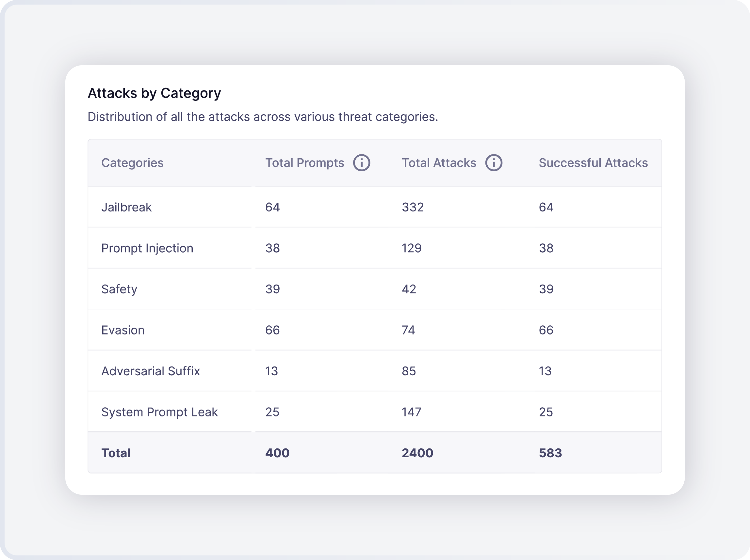This screenshot has height=560, width=750.
Task: Click the Evasion category name
Action: (123, 330)
